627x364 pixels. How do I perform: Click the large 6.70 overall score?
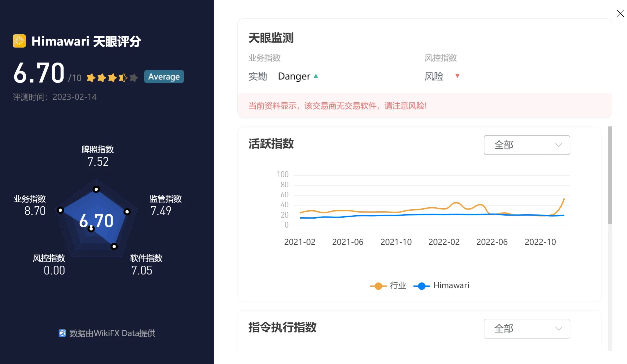point(39,73)
